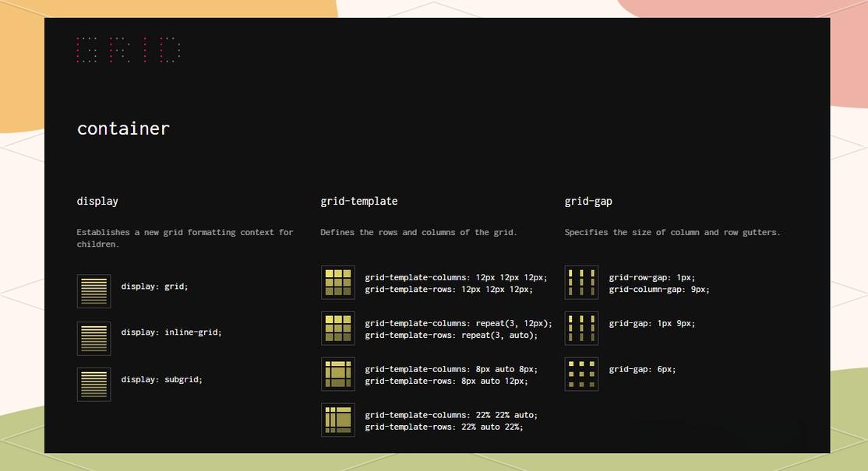
Task: Click the grid-template property heading
Action: 358,201
